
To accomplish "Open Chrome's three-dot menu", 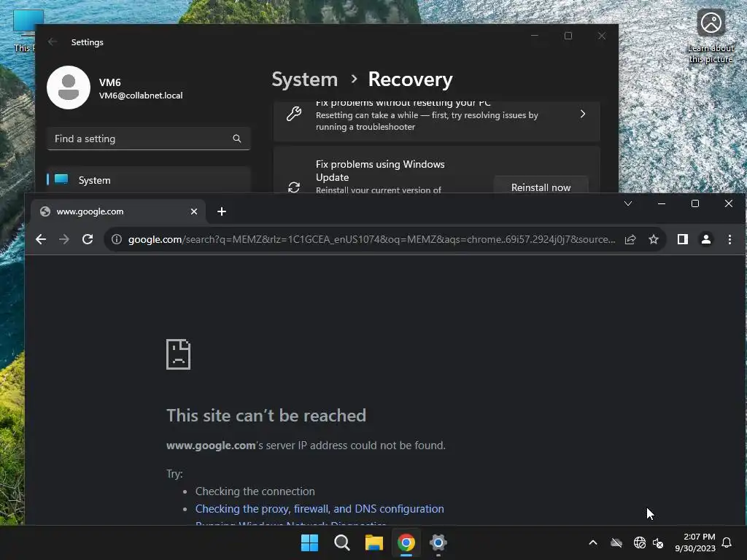I will pos(729,239).
